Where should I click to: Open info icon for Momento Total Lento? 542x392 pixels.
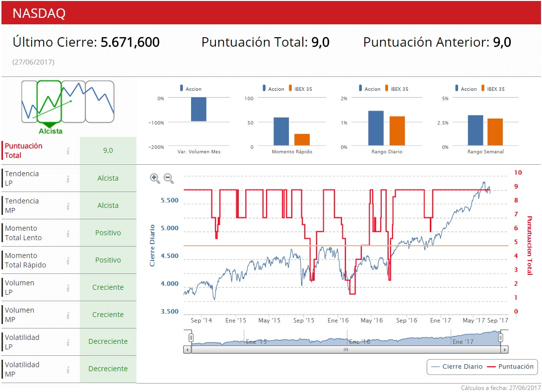[68, 233]
